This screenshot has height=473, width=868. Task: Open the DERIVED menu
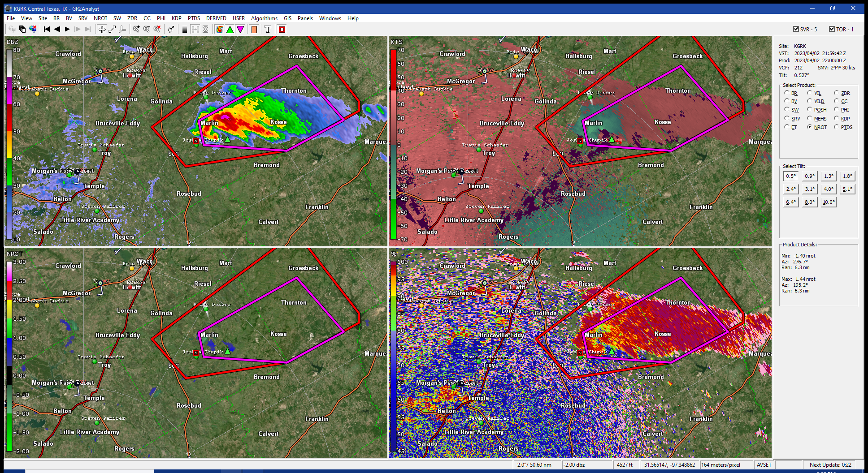[216, 18]
